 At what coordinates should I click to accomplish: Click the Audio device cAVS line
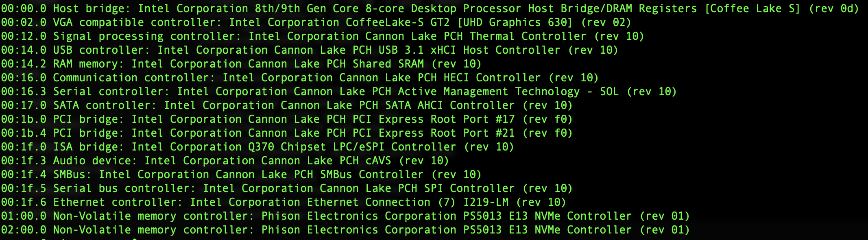coord(225,161)
